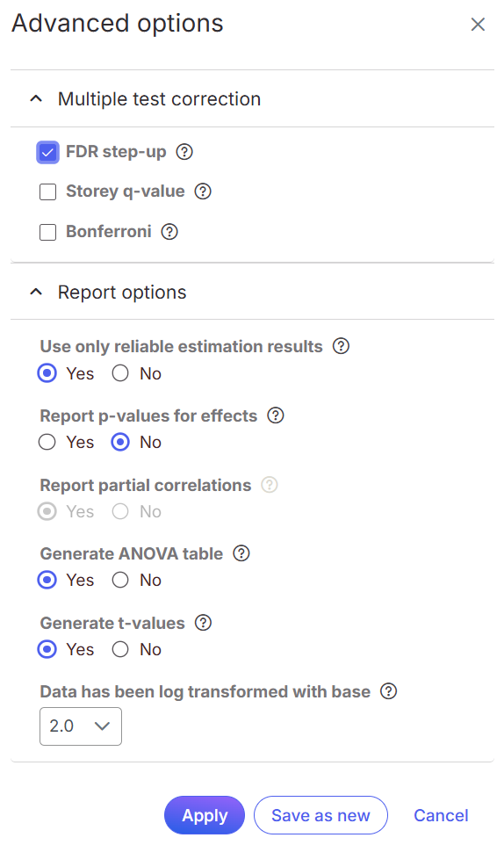Click help icon for log transformed base
Screen dimensions: 504x845
pyautogui.click(x=388, y=691)
